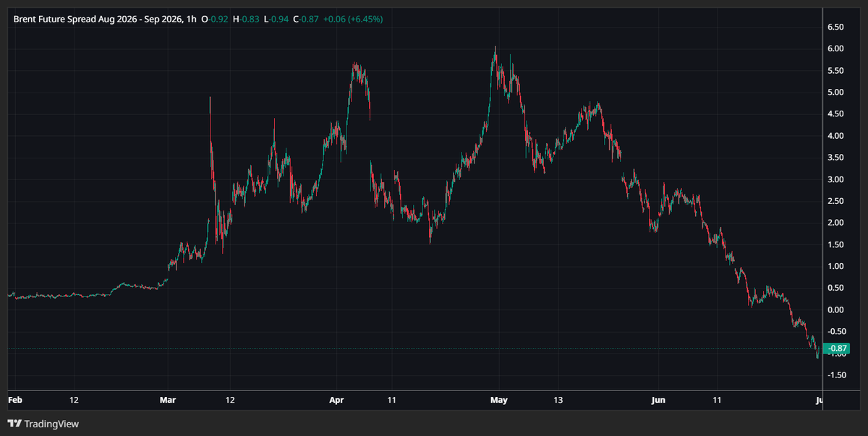Image resolution: width=868 pixels, height=436 pixels.
Task: Select the close value C -0.87 in legend
Action: click(307, 19)
